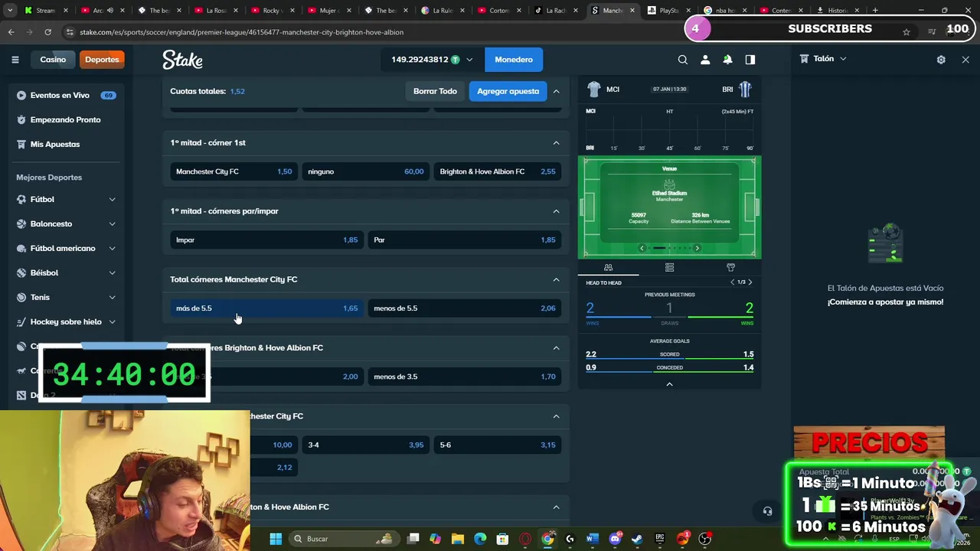Open the Talón dropdown in bet slip
This screenshot has width=980, height=551.
tap(843, 59)
